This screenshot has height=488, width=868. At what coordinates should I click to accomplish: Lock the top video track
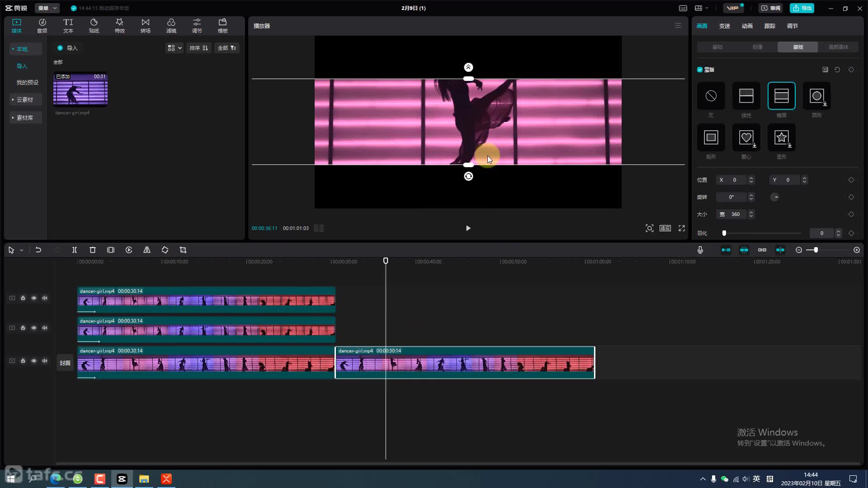[x=23, y=298]
